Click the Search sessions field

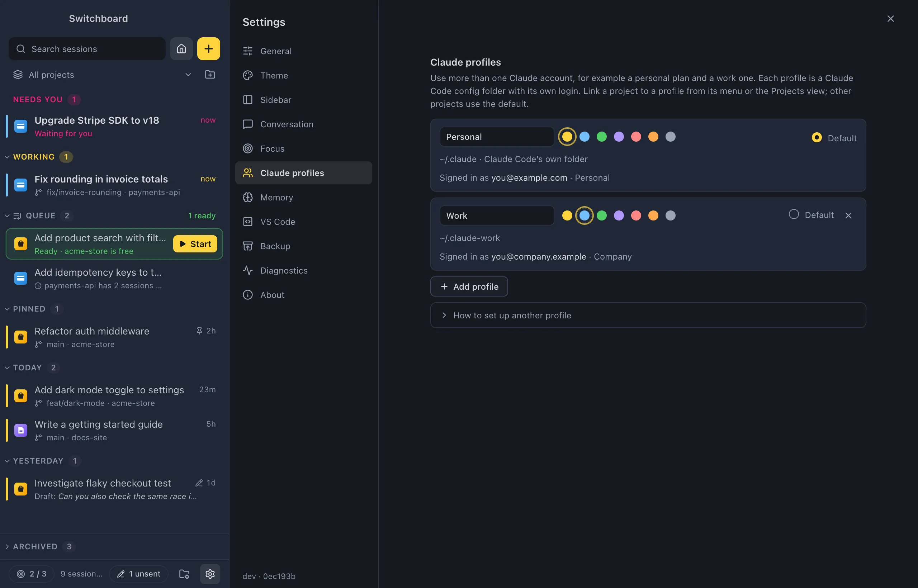(87, 49)
